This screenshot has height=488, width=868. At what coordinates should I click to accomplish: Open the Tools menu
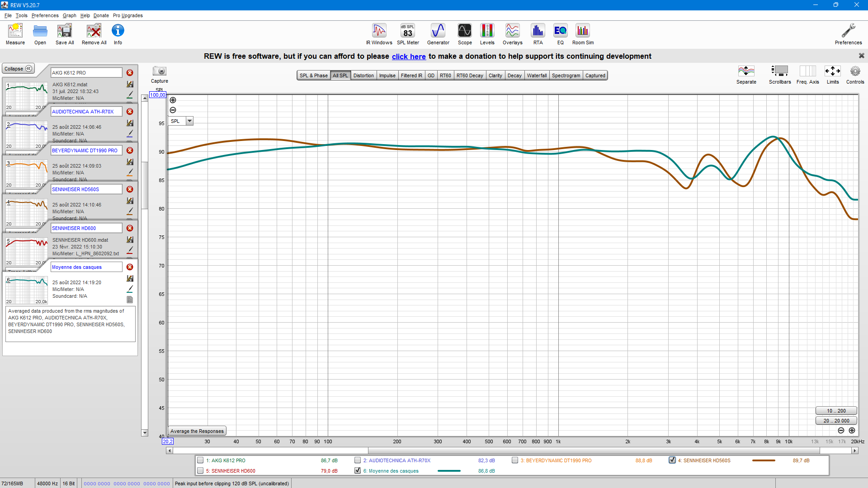[21, 15]
